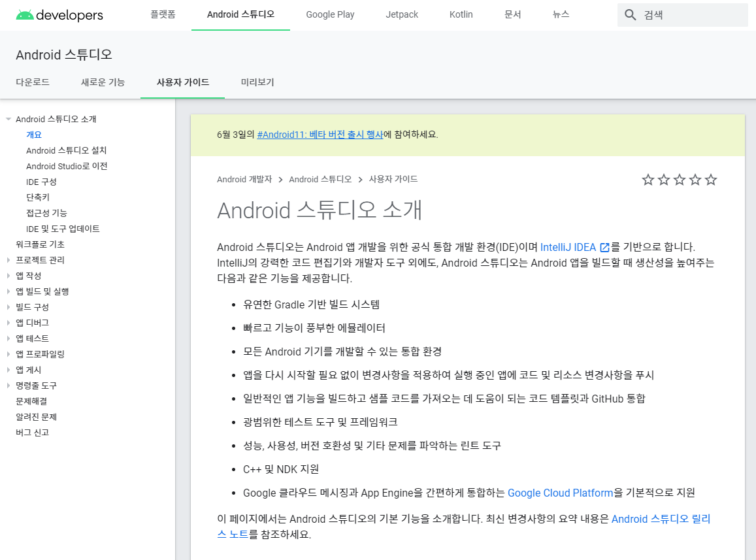The image size is (756, 560).
Task: Open 접근성 기능 in sidebar
Action: coord(46,213)
